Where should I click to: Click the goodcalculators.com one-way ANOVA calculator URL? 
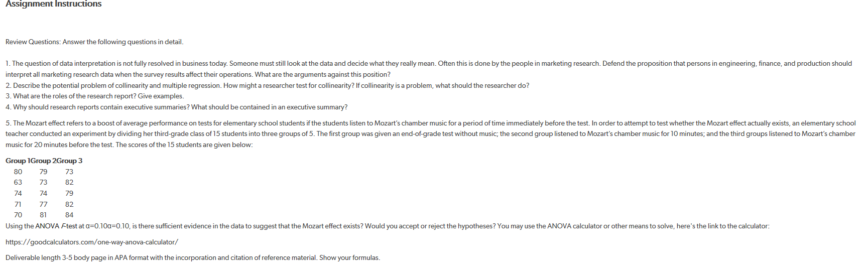[x=92, y=242]
